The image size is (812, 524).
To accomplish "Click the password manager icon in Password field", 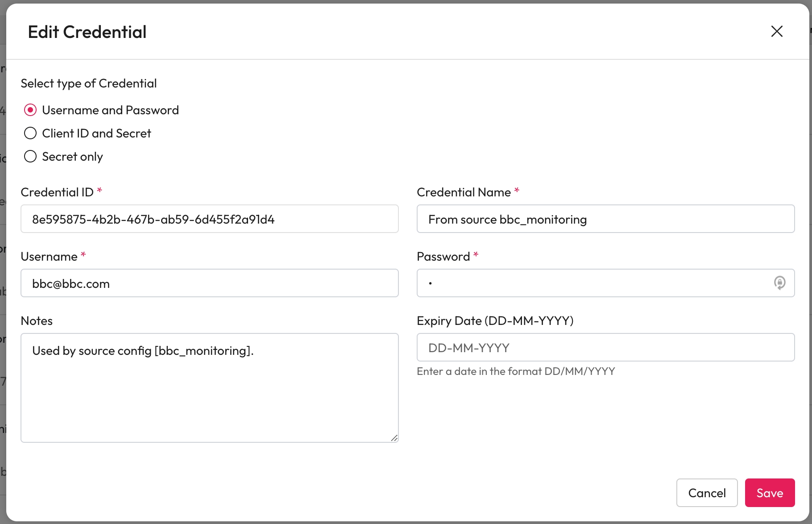I will [779, 283].
